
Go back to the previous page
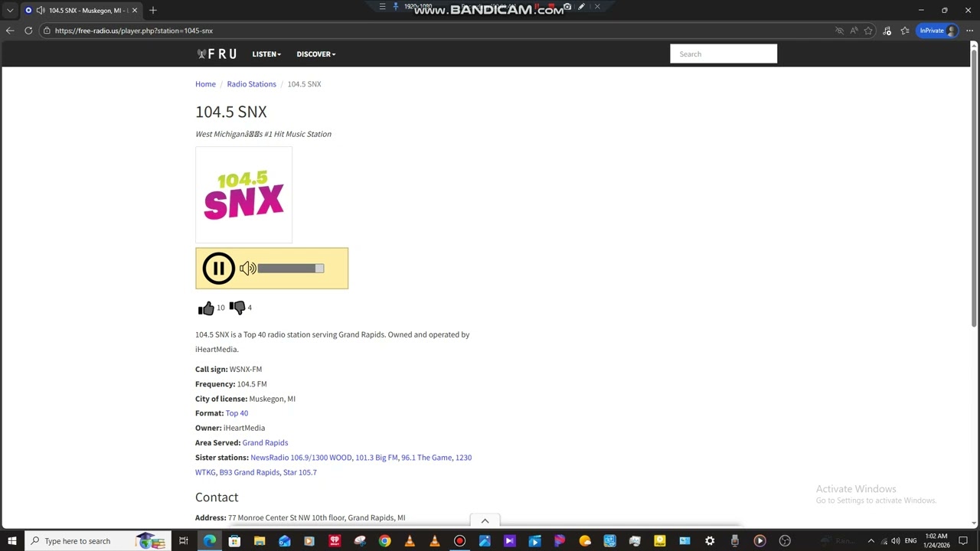[x=10, y=31]
